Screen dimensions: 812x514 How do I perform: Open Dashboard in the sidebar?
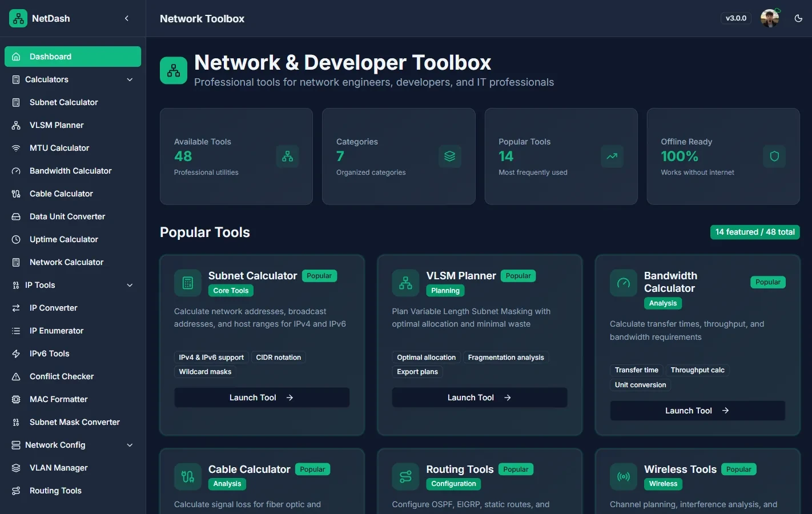click(x=73, y=57)
